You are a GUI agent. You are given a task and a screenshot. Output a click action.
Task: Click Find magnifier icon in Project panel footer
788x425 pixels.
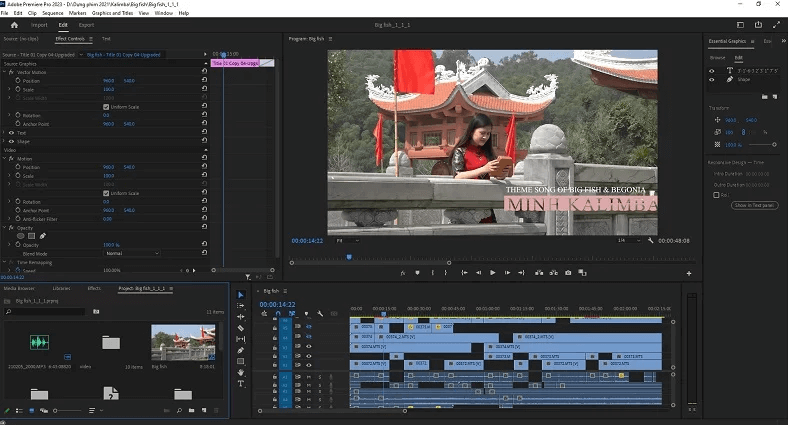179,410
